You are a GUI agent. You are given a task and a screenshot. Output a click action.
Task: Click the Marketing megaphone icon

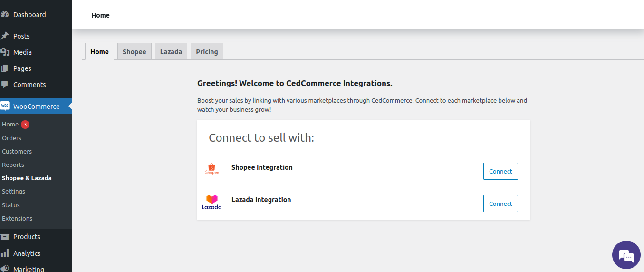tap(5, 269)
